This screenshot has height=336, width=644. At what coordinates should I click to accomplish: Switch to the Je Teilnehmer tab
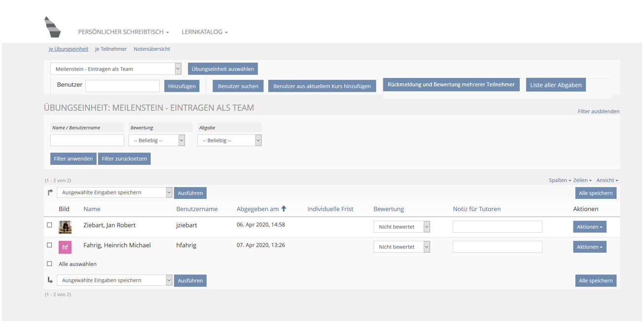pyautogui.click(x=111, y=49)
